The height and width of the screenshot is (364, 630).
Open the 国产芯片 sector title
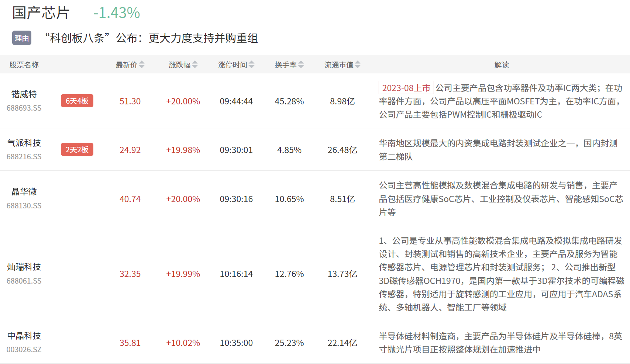[x=41, y=13]
